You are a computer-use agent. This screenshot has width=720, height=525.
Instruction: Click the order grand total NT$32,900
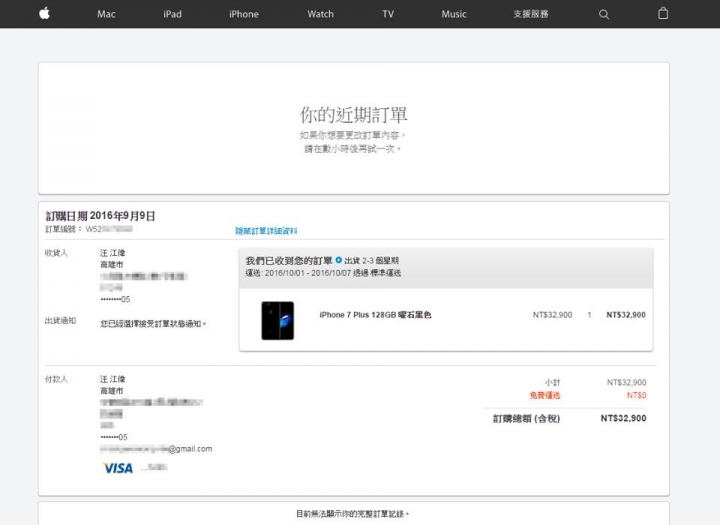(x=624, y=418)
